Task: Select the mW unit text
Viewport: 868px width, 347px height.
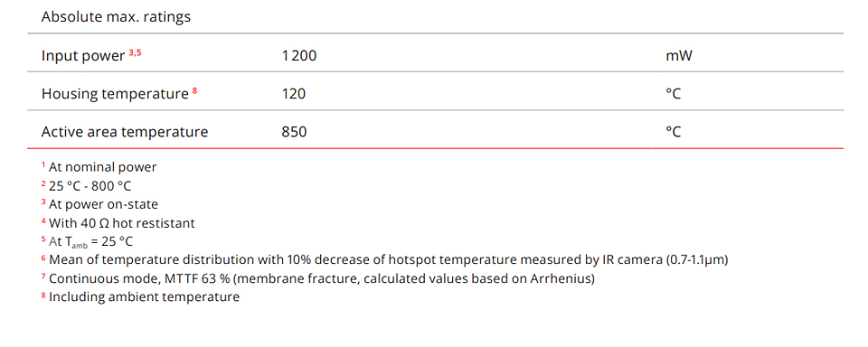Action: click(679, 55)
